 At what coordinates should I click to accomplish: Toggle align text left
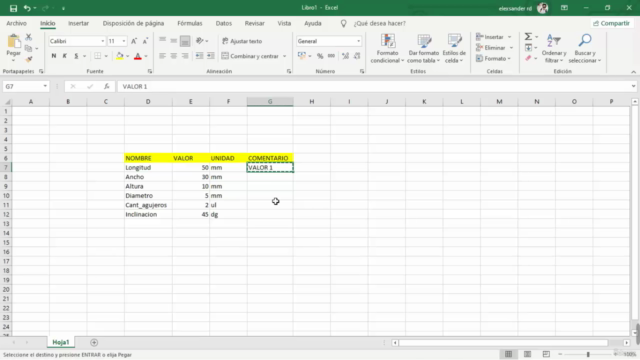tap(162, 56)
